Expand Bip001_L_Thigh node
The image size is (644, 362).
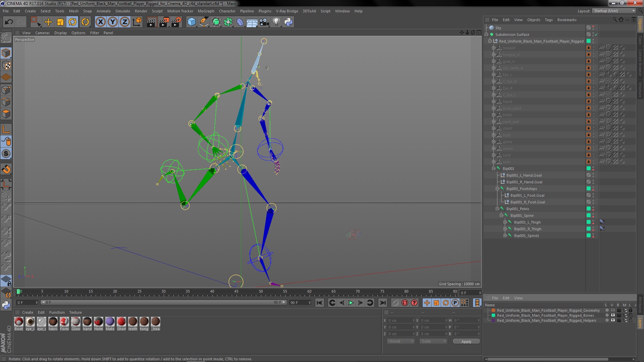[505, 222]
